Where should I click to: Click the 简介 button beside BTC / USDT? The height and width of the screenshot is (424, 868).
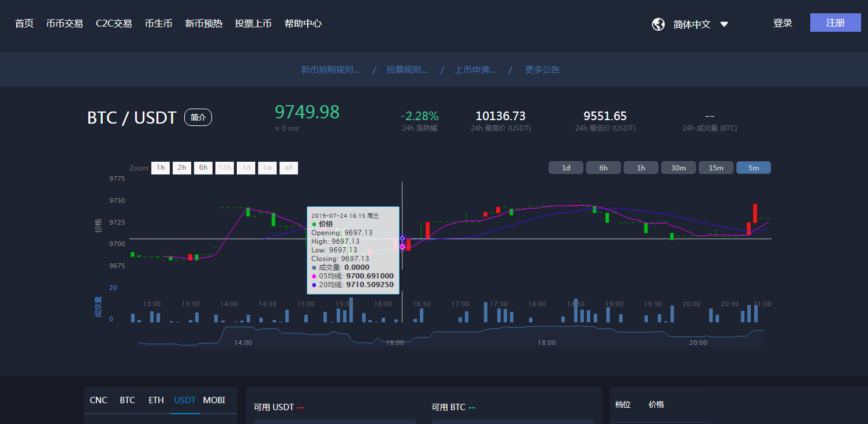click(x=198, y=117)
